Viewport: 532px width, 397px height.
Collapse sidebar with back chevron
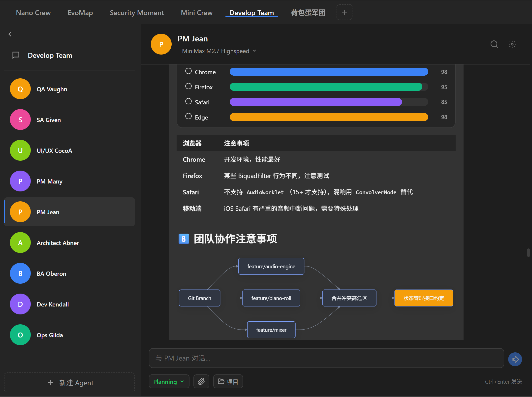point(10,34)
